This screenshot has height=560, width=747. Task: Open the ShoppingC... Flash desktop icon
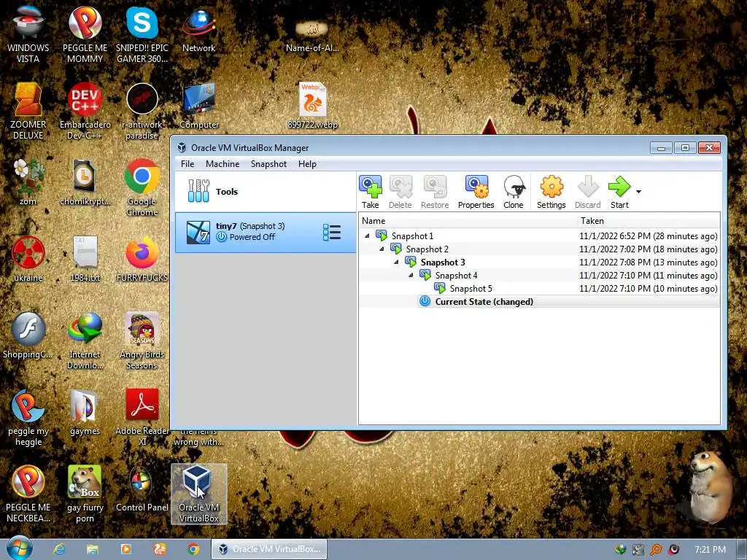tap(28, 335)
